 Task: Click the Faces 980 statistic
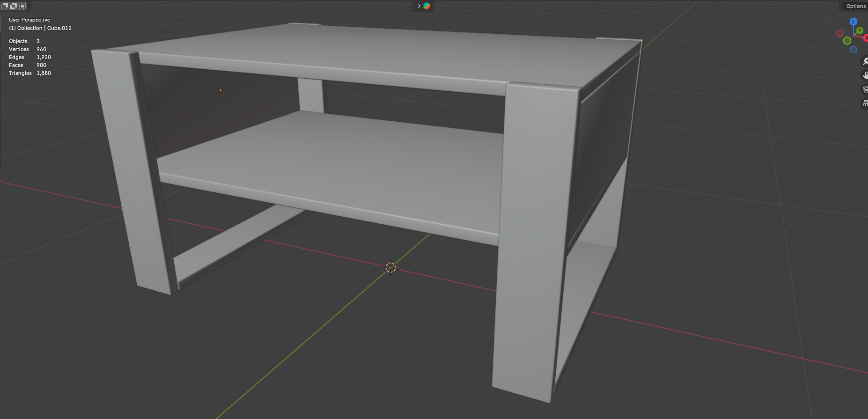coord(28,65)
